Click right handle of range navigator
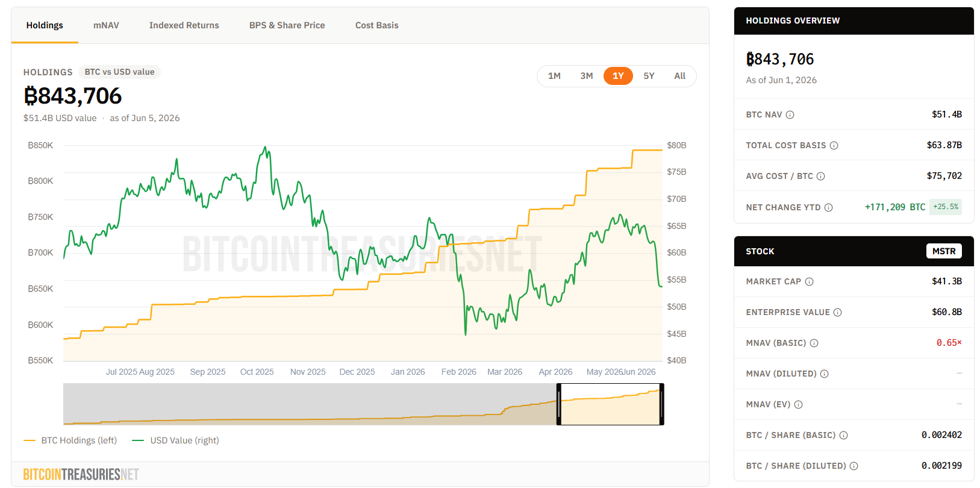 [x=661, y=404]
